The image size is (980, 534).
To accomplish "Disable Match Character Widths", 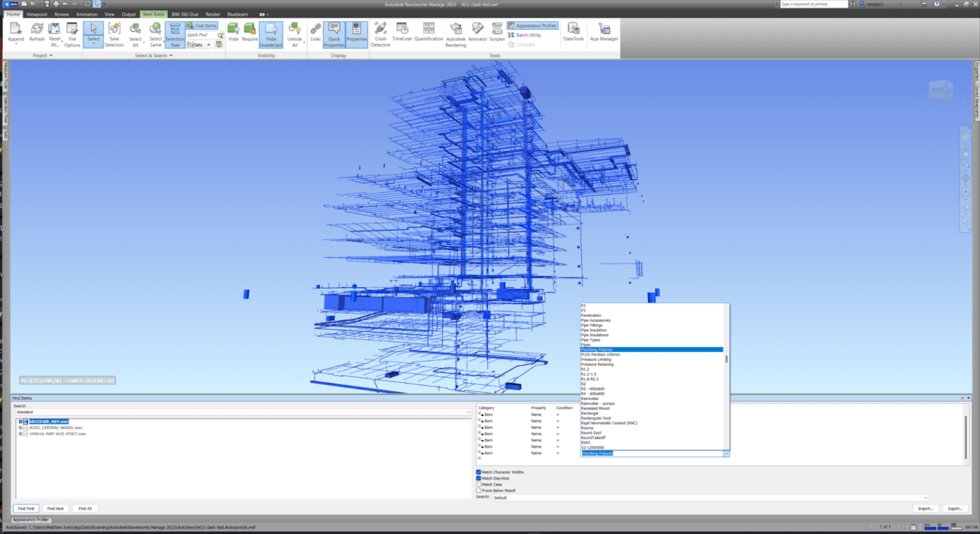I will click(479, 472).
